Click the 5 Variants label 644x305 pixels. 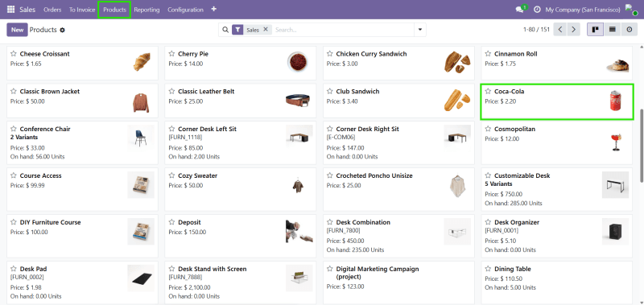tap(498, 184)
